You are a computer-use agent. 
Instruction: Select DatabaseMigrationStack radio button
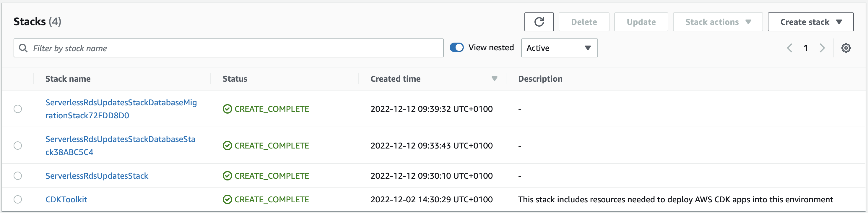point(18,109)
